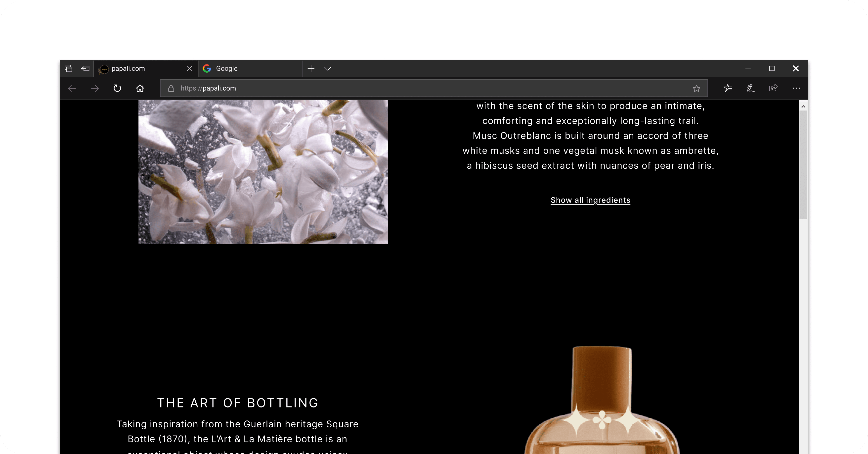
Task: Share this page
Action: click(773, 88)
